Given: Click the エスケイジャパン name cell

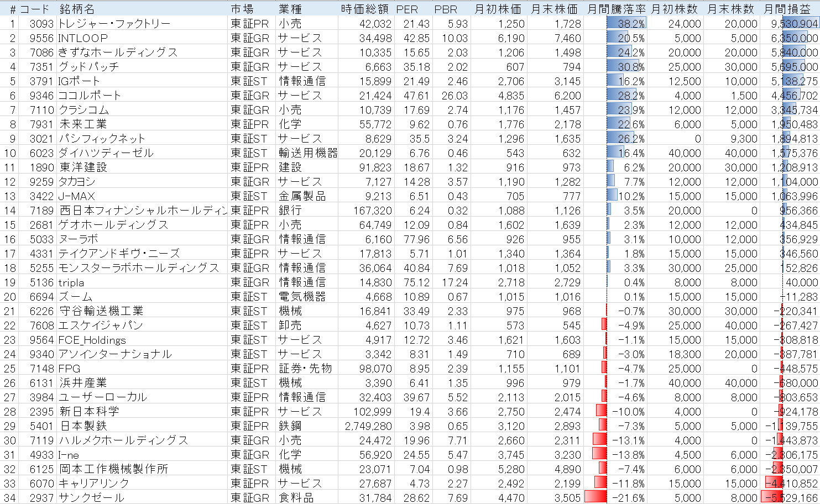Looking at the screenshot, I should click(142, 326).
